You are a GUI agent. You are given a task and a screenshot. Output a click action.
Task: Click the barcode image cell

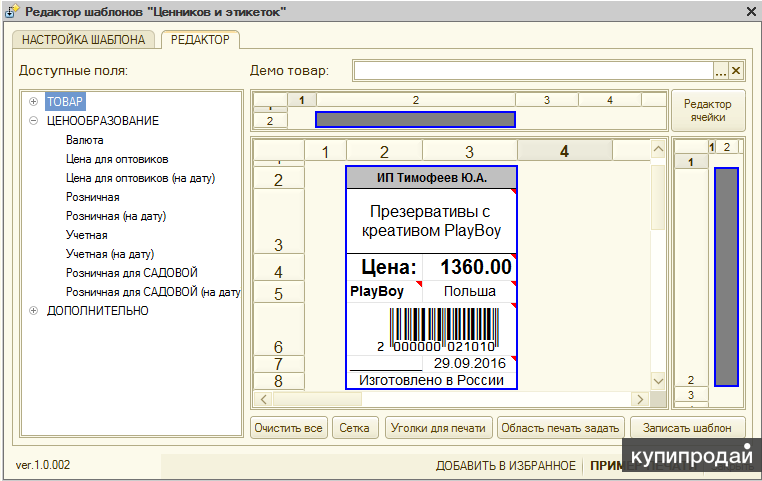(x=432, y=329)
